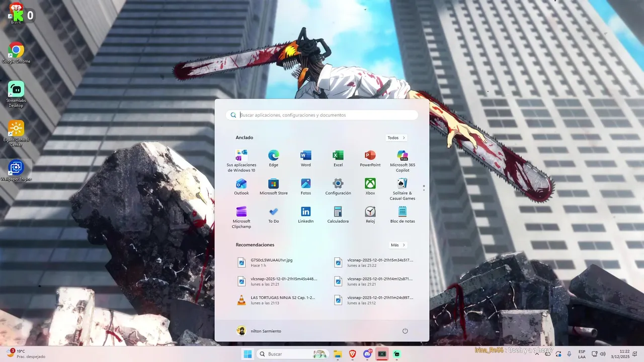644x362 pixels.
Task: Select Elgato Control Center desktop icon
Action: tap(16, 134)
